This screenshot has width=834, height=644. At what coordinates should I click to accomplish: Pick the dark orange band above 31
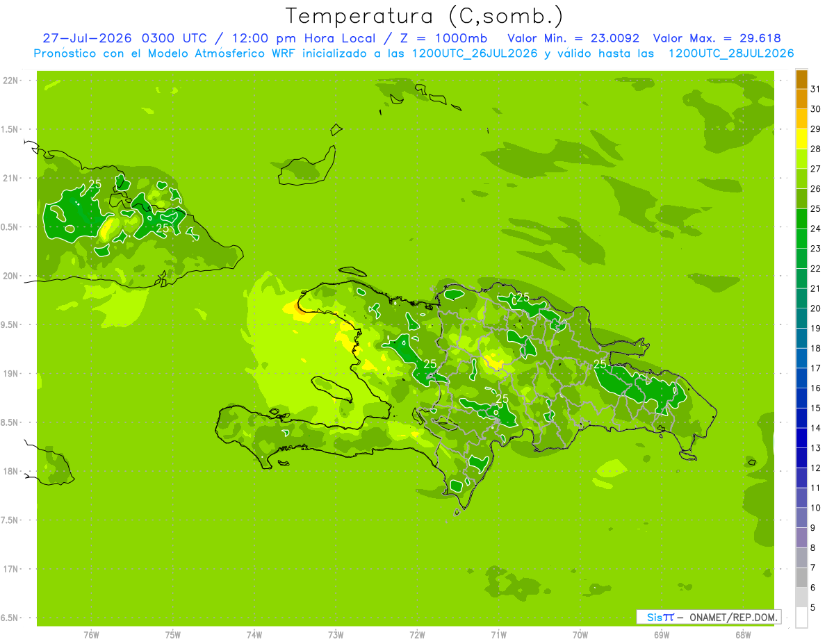[801, 79]
